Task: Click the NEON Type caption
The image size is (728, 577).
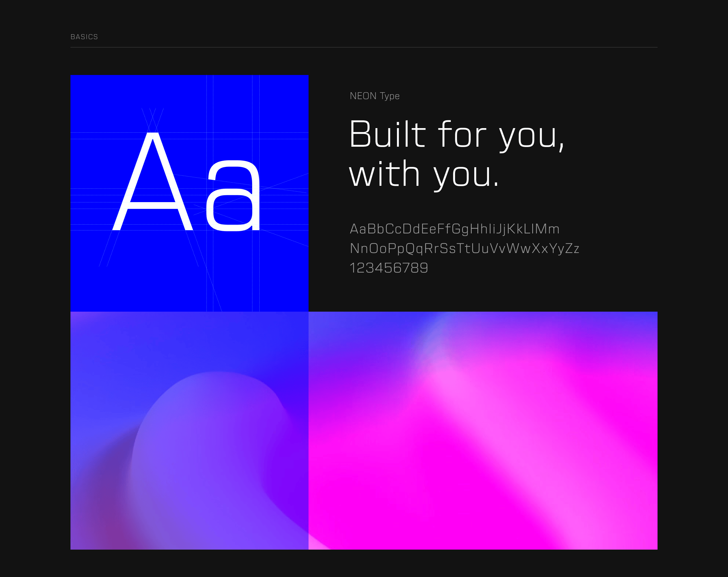Action: click(x=374, y=96)
